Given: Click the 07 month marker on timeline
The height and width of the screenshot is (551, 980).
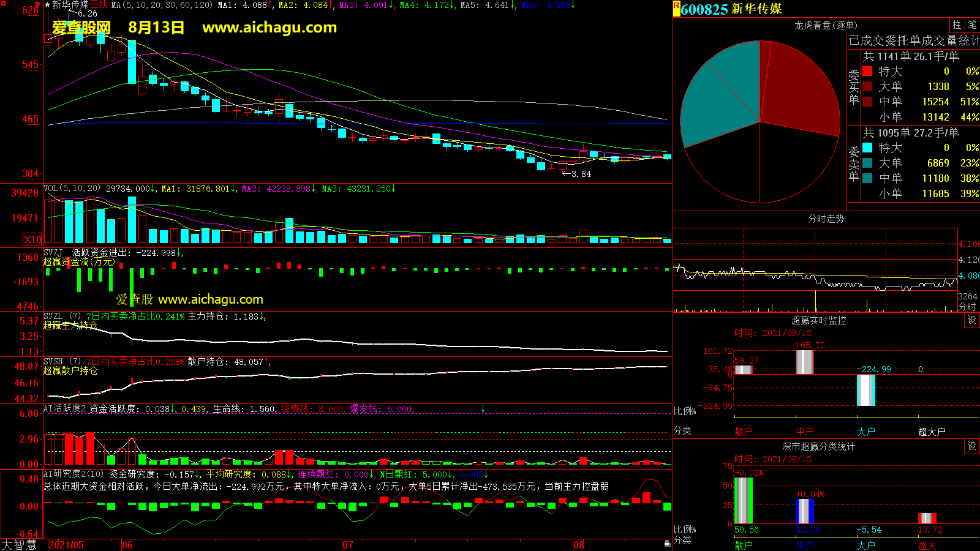Looking at the screenshot, I should (347, 545).
